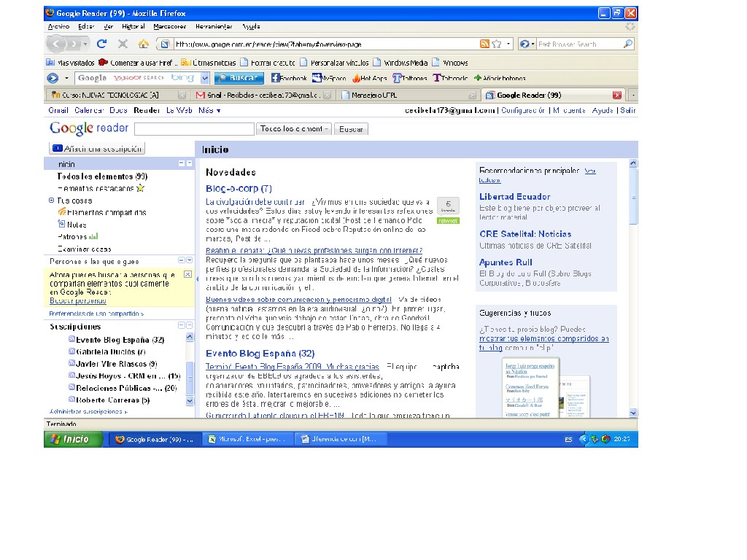Minimize the Inicio navigation section
Image resolution: width=747 pixels, height=560 pixels.
tap(181, 163)
